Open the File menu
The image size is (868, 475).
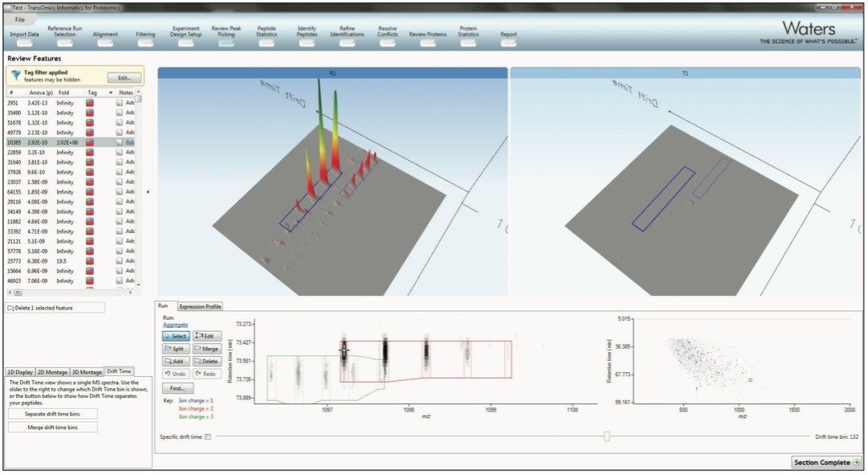pos(20,19)
